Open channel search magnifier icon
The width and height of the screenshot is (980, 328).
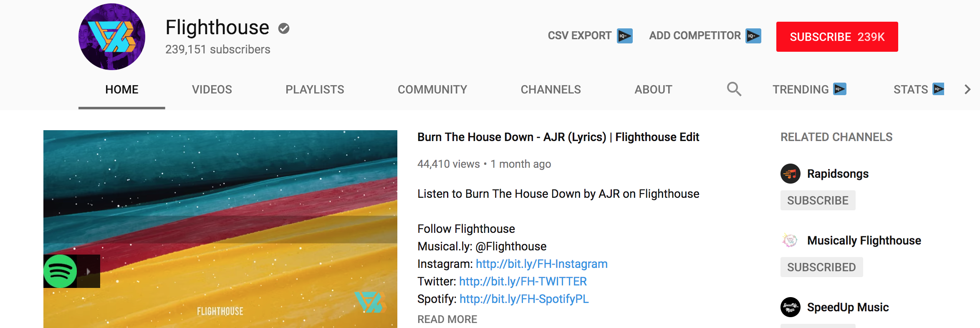point(734,89)
